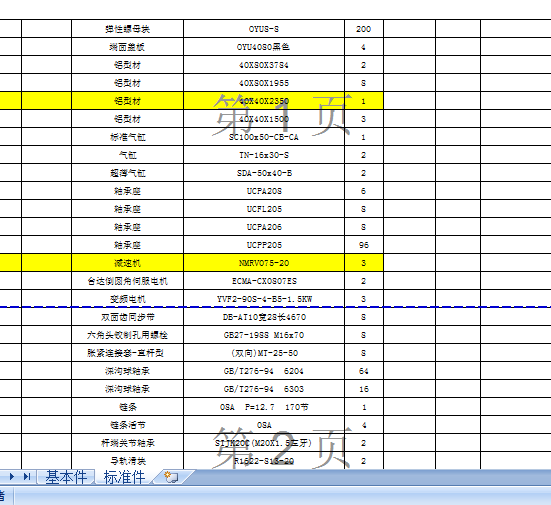Image resolution: width=551 pixels, height=505 pixels.
Task: Select the quantity cell showing 16
Action: (364, 389)
